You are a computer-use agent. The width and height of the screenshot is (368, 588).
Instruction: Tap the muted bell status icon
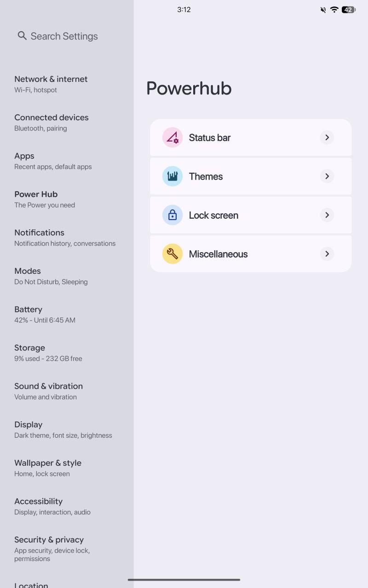tap(323, 10)
